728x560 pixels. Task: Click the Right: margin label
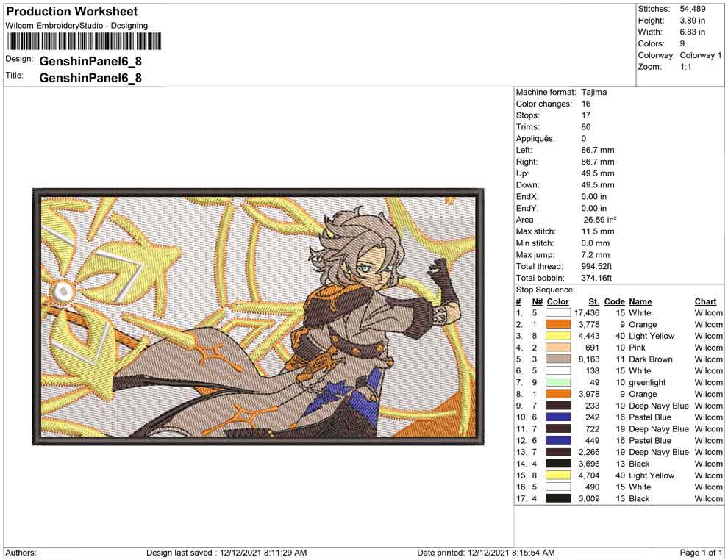(527, 162)
